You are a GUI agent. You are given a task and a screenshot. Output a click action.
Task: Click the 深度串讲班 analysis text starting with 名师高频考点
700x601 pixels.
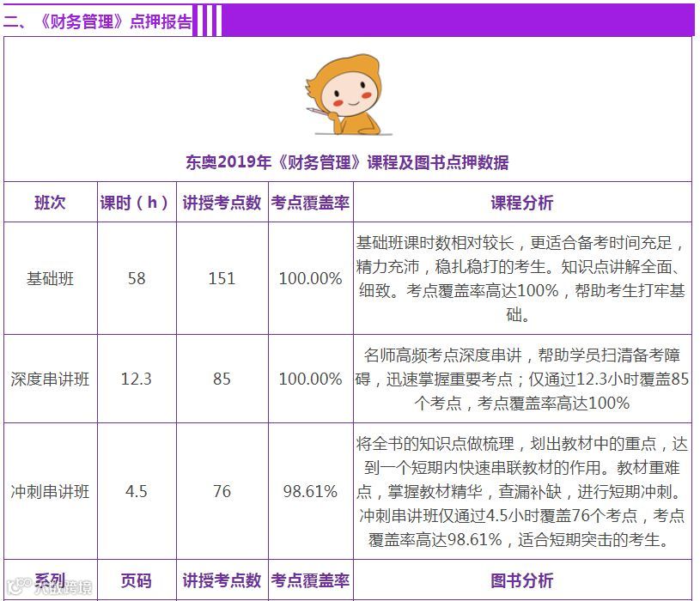click(522, 379)
